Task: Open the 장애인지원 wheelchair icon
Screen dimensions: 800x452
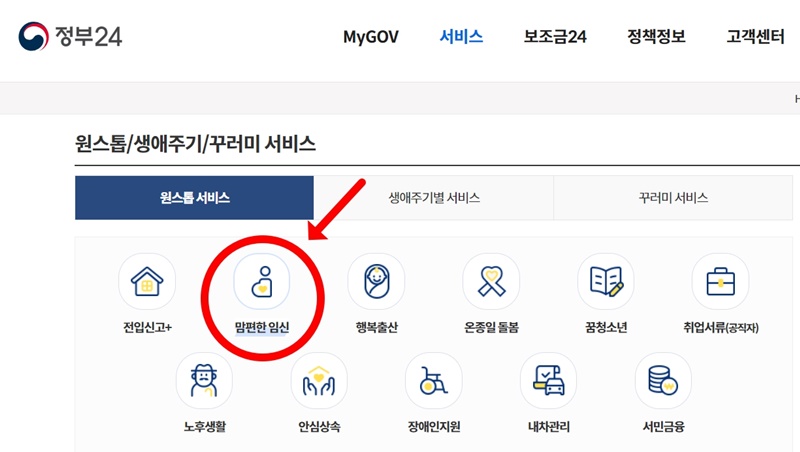Action: 434,381
